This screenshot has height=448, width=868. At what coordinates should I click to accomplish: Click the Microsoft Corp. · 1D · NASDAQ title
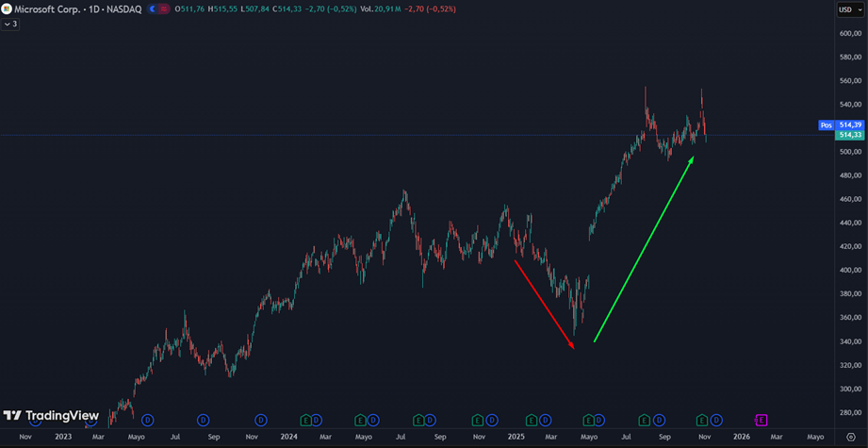point(77,9)
